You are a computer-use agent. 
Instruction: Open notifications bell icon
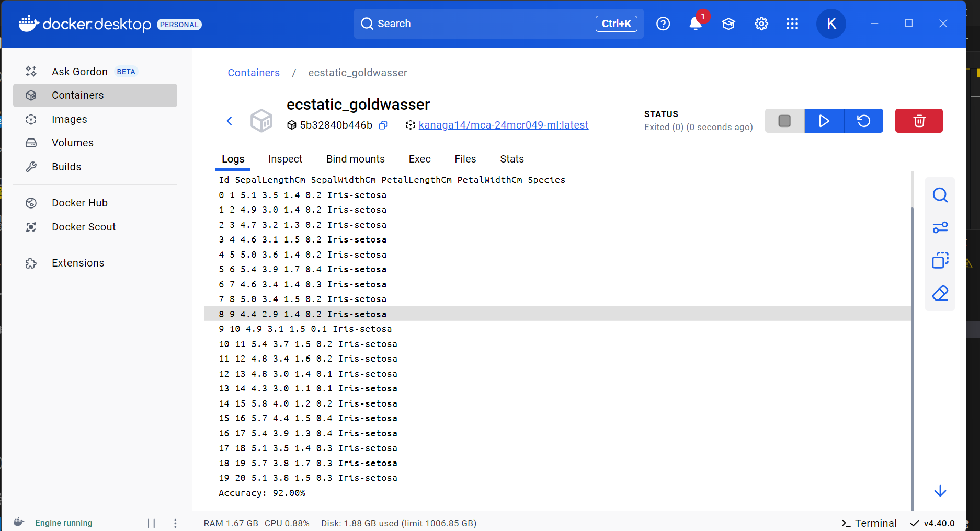click(696, 24)
